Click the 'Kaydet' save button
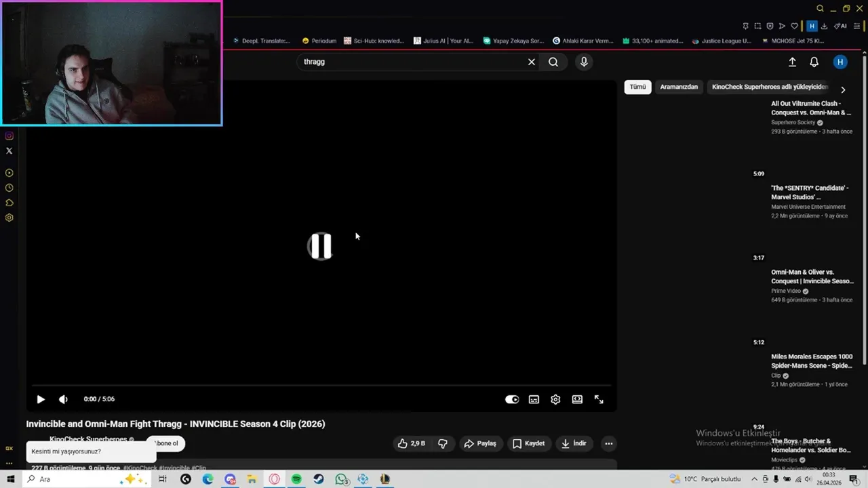This screenshot has width=868, height=488. [528, 443]
